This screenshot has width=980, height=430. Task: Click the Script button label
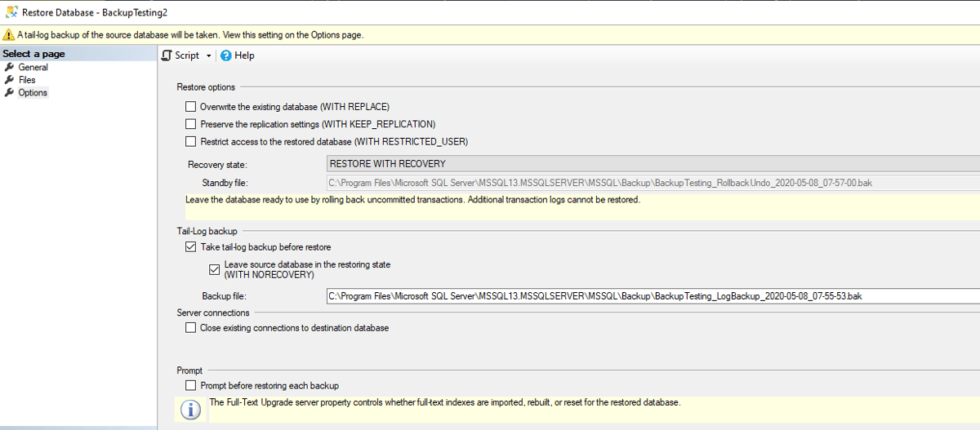pos(187,55)
